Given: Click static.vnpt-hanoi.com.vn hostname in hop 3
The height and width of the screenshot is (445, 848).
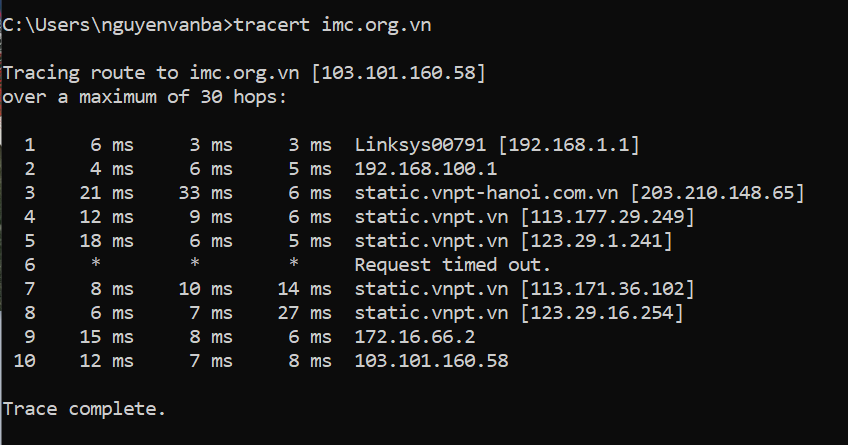Looking at the screenshot, I should click(486, 193).
